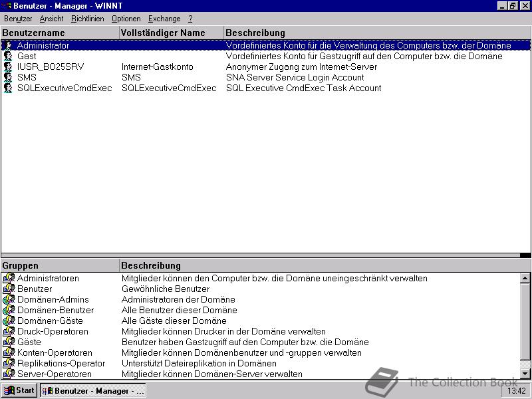Click description Gewöhnliche Benutzer
The height and width of the screenshot is (399, 532).
pyautogui.click(x=166, y=289)
